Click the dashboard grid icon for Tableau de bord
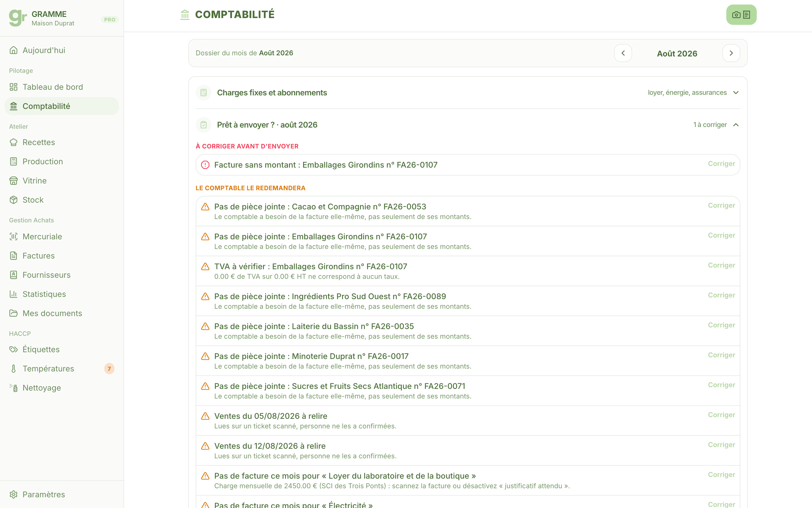The height and width of the screenshot is (508, 812). (x=14, y=87)
